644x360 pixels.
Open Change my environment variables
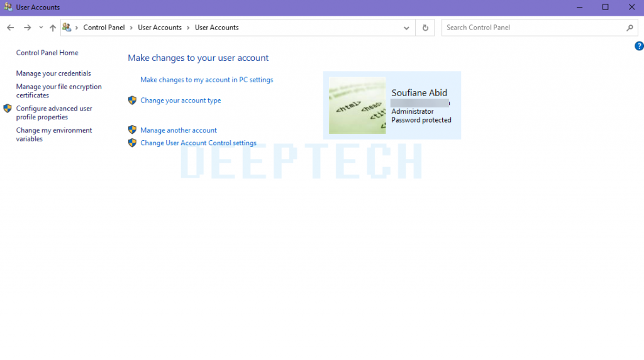coord(54,134)
